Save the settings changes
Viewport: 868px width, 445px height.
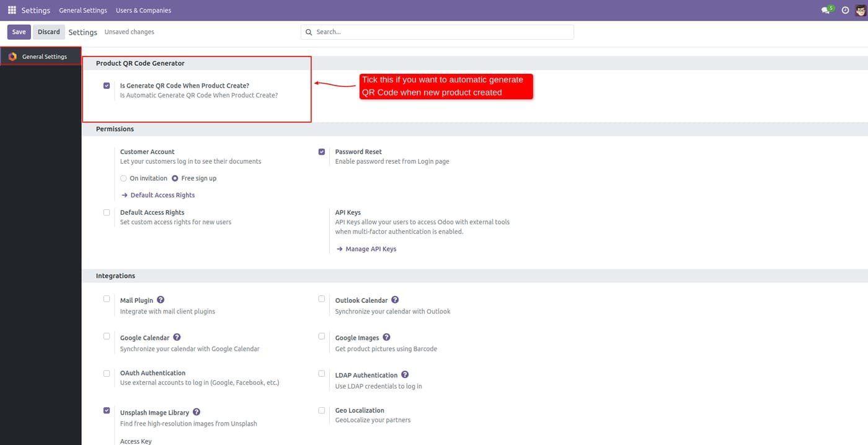19,32
